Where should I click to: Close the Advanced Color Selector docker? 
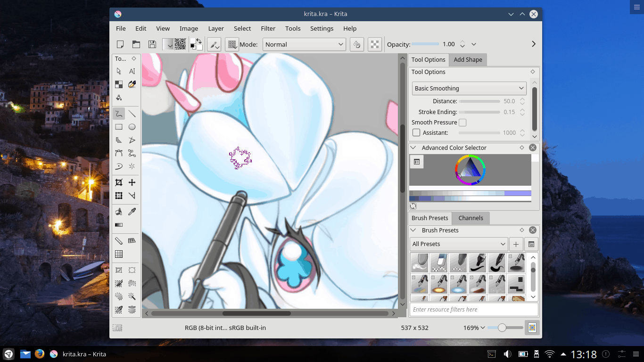(x=533, y=148)
